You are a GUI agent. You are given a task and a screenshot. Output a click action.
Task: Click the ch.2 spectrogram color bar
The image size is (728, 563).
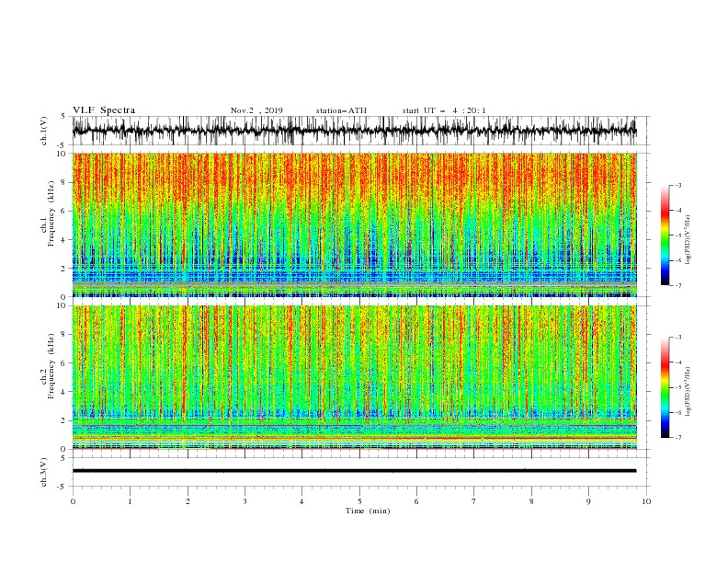click(x=665, y=387)
